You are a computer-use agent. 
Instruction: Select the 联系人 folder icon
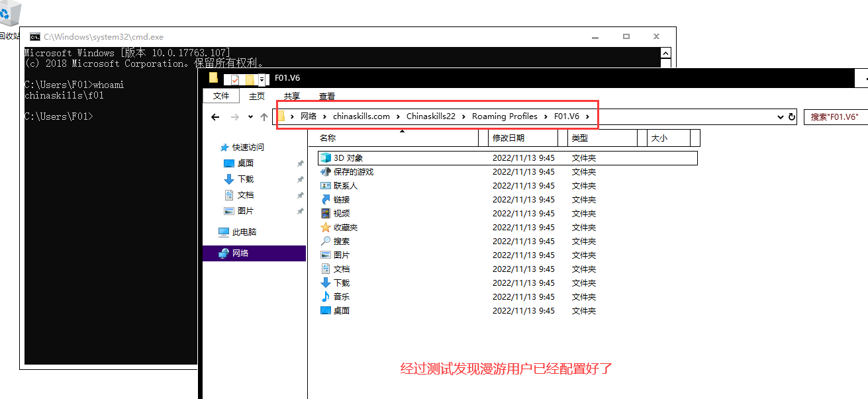[x=325, y=186]
